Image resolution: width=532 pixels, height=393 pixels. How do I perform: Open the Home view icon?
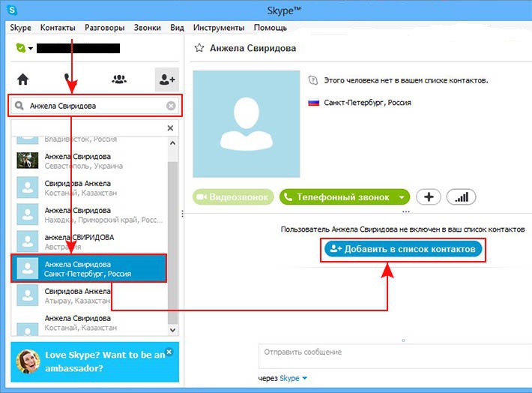pyautogui.click(x=23, y=79)
